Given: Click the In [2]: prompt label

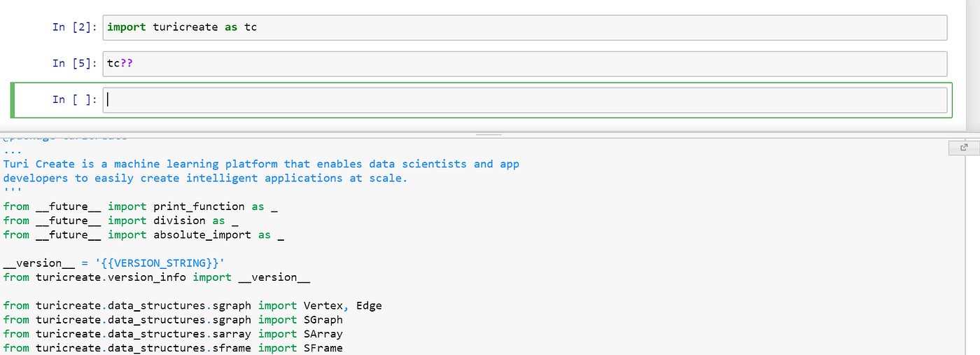Looking at the screenshot, I should coord(76,27).
